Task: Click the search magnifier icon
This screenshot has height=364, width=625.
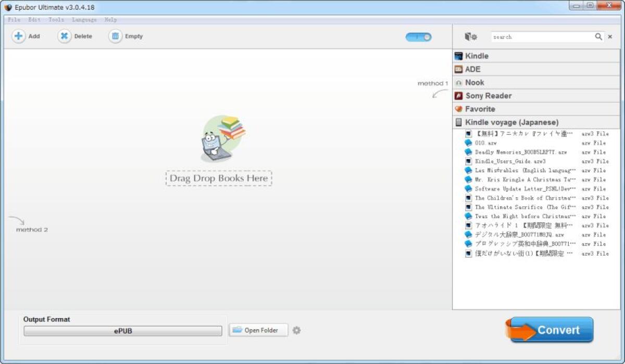Action: pos(598,36)
